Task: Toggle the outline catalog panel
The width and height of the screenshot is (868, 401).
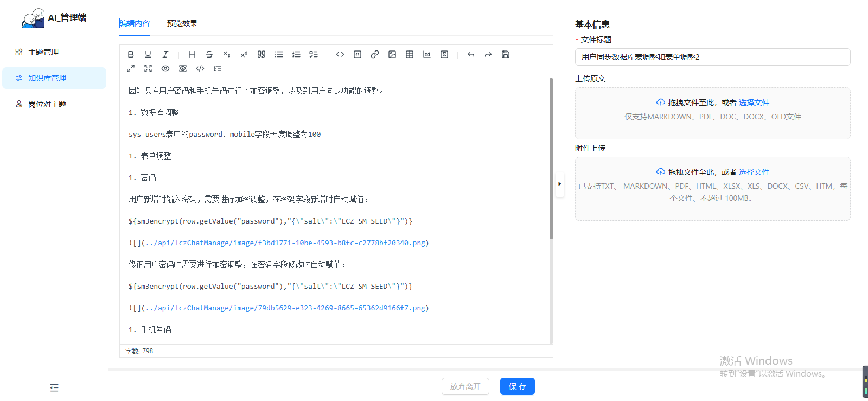Action: (x=218, y=68)
